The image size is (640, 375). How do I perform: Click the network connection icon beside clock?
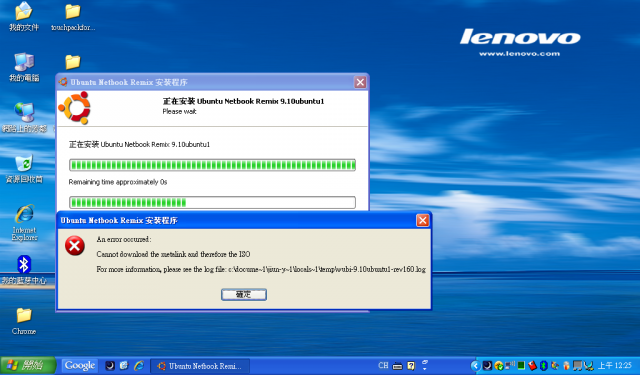589,366
